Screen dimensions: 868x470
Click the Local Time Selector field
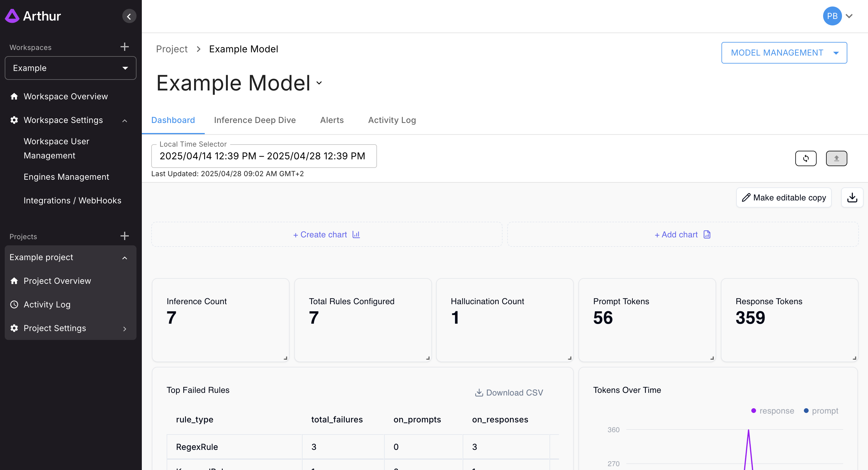click(x=264, y=156)
